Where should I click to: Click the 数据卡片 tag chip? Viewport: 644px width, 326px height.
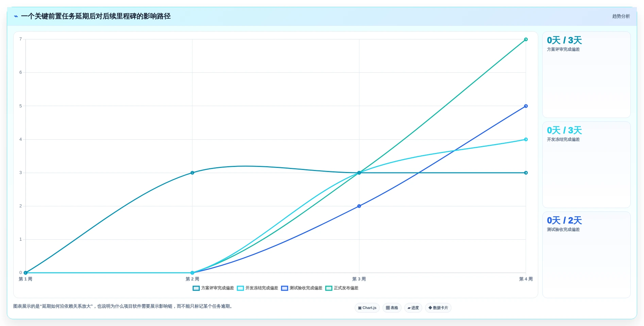(x=438, y=308)
